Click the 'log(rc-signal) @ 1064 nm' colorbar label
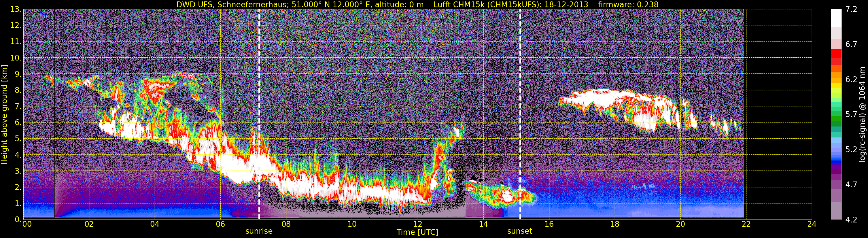This screenshot has height=238, width=868. click(x=862, y=114)
